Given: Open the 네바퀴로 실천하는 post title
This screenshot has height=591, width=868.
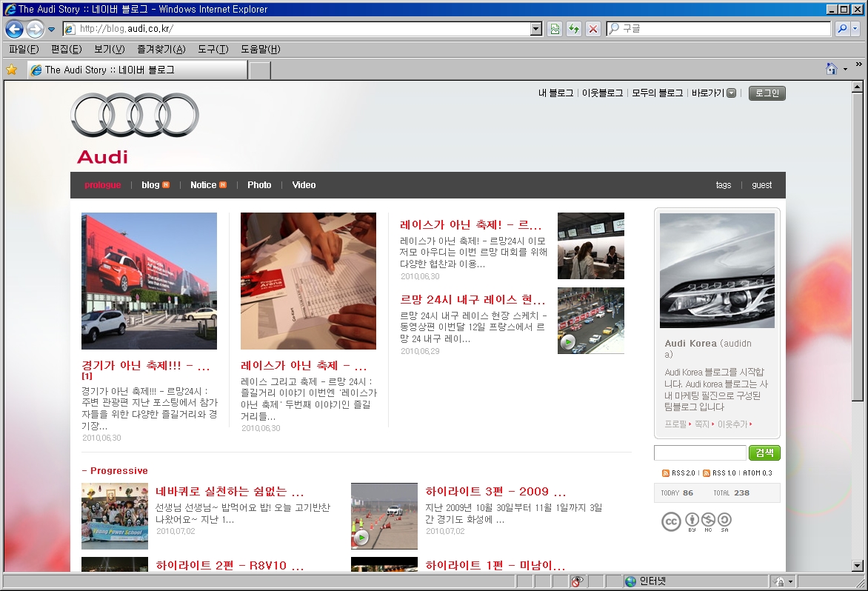Looking at the screenshot, I should [x=229, y=492].
